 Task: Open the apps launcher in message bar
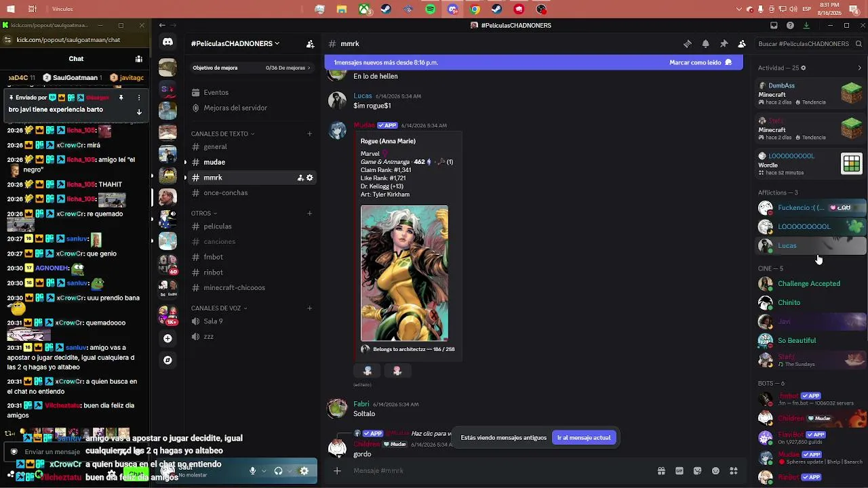coord(733,471)
